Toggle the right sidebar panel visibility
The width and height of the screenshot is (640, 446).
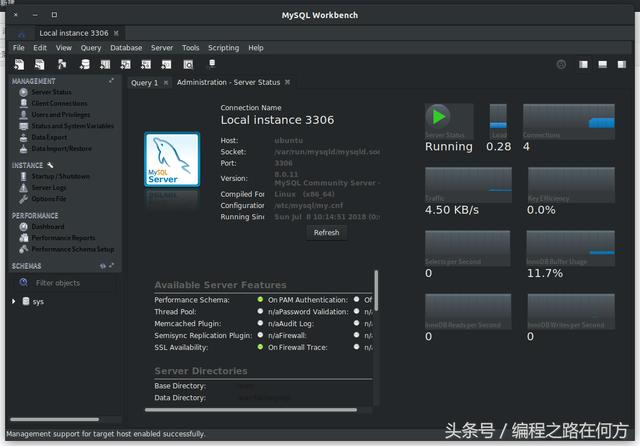click(622, 64)
